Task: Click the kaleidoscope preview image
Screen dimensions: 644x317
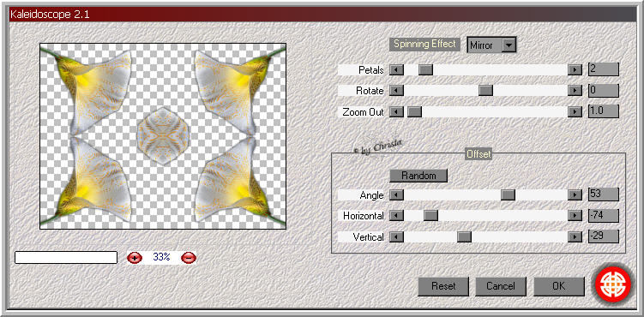Action: pyautogui.click(x=163, y=136)
